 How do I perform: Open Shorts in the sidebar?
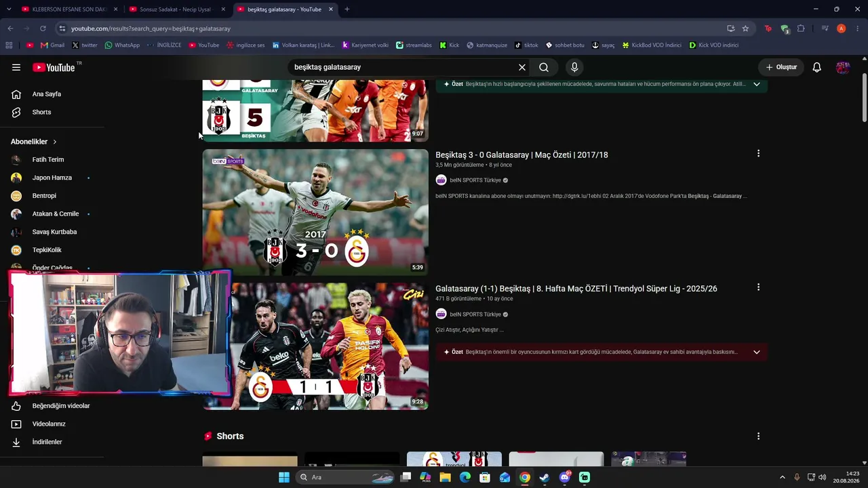41,112
